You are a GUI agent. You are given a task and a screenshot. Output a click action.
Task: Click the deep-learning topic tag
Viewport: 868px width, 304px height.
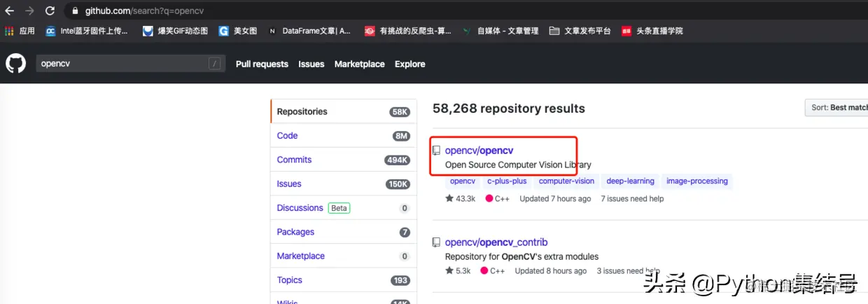point(631,181)
